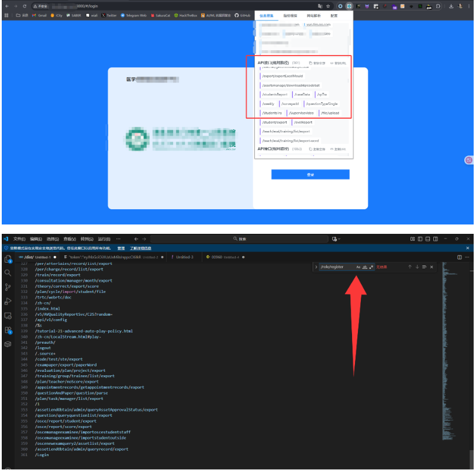Open browser downloads icon
Viewport: 476px width, 470px height.
(451, 6)
